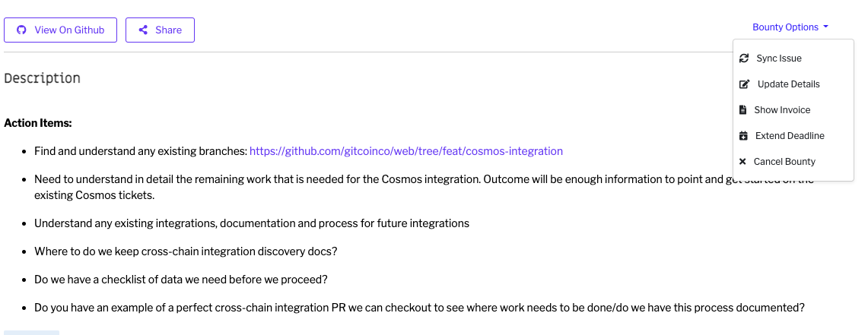Viewport: 868px width, 335px height.
Task: Click the caret arrow next to Bounty Options
Action: click(826, 27)
